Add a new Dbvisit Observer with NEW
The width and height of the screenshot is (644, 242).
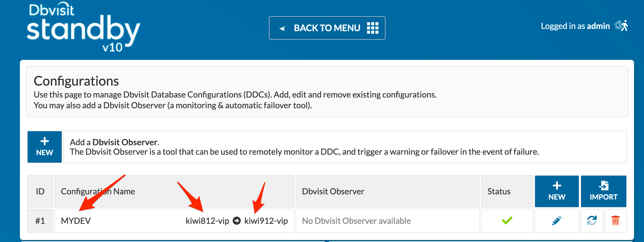click(45, 147)
